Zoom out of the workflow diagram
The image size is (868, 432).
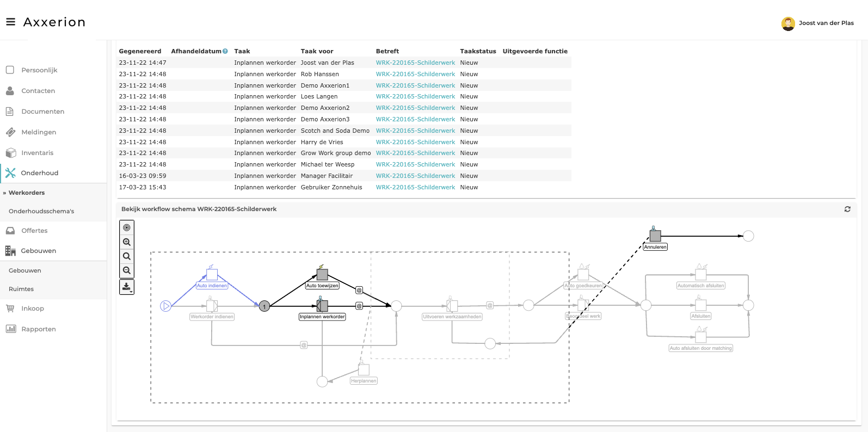(x=127, y=270)
